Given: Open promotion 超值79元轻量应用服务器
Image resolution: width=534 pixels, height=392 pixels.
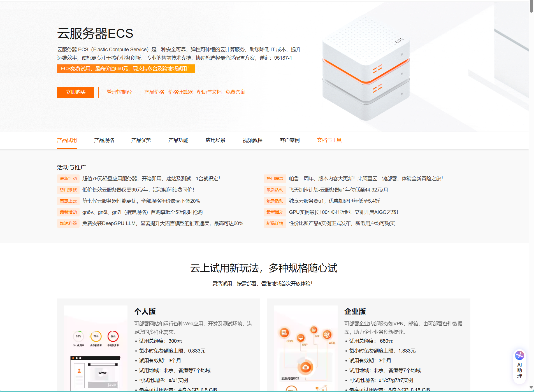Looking at the screenshot, I should click(151, 179).
